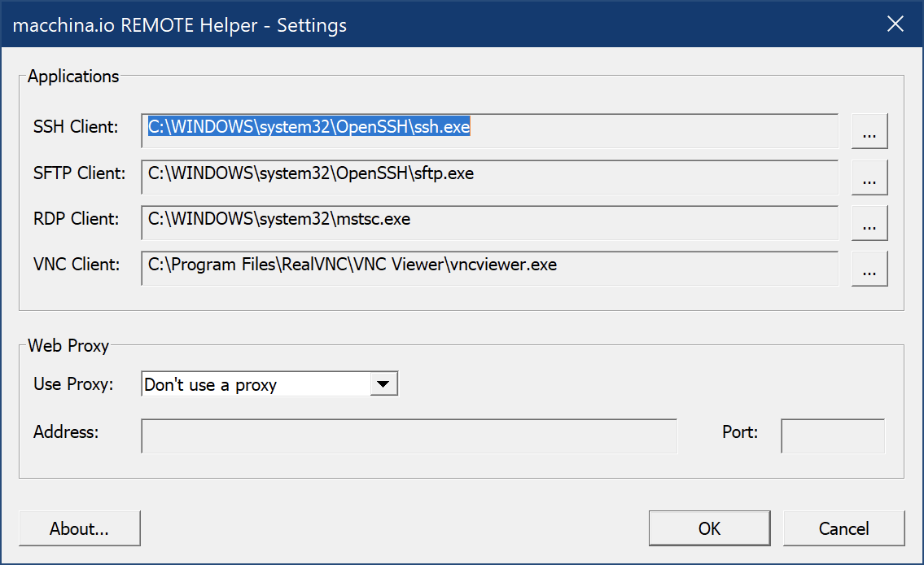Image resolution: width=924 pixels, height=565 pixels.
Task: Browse for the SSH Client executable
Action: tap(869, 131)
